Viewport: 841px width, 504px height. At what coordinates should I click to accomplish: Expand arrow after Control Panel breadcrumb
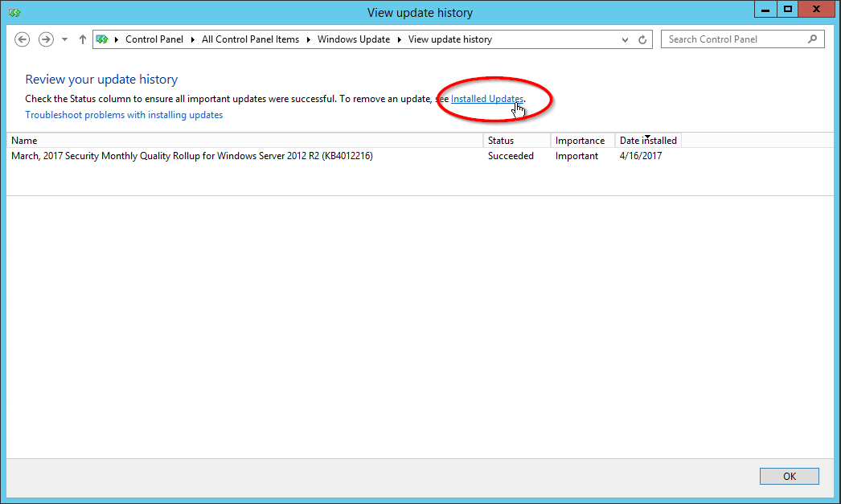click(x=192, y=39)
